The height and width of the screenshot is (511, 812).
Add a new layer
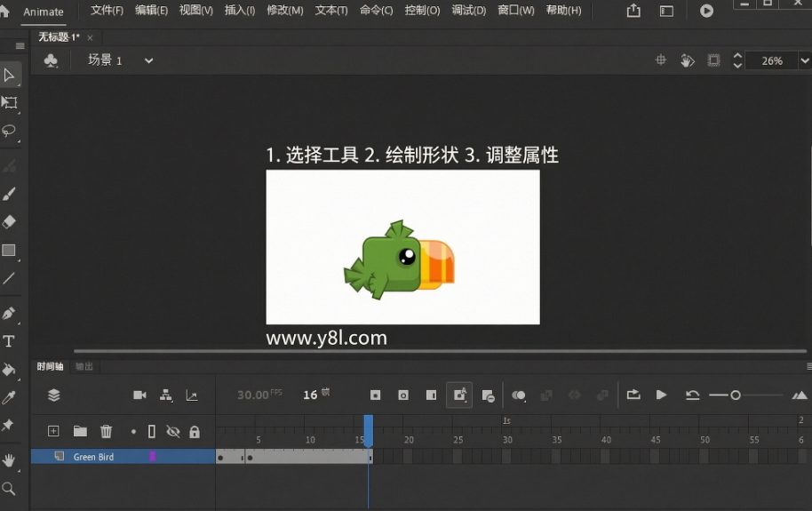pos(53,431)
